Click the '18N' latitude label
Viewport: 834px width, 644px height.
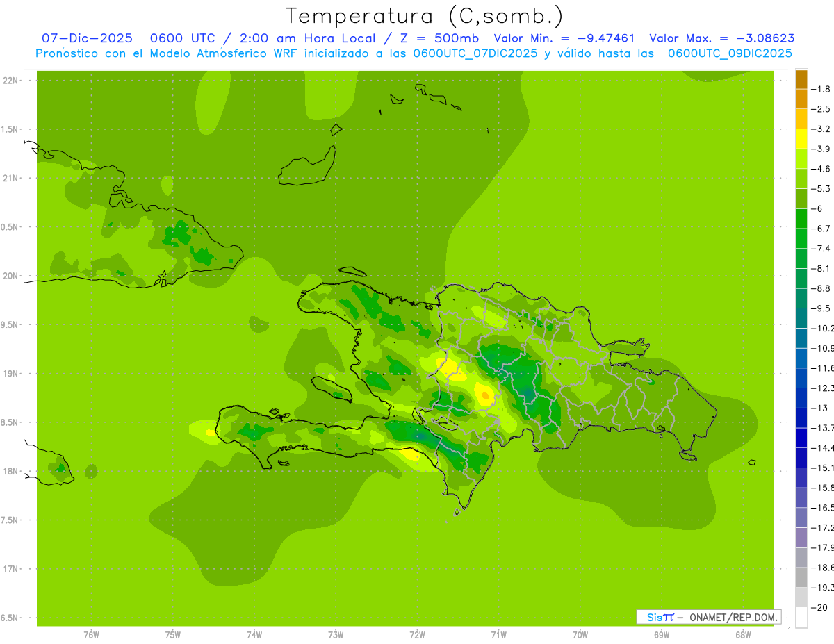[10, 471]
